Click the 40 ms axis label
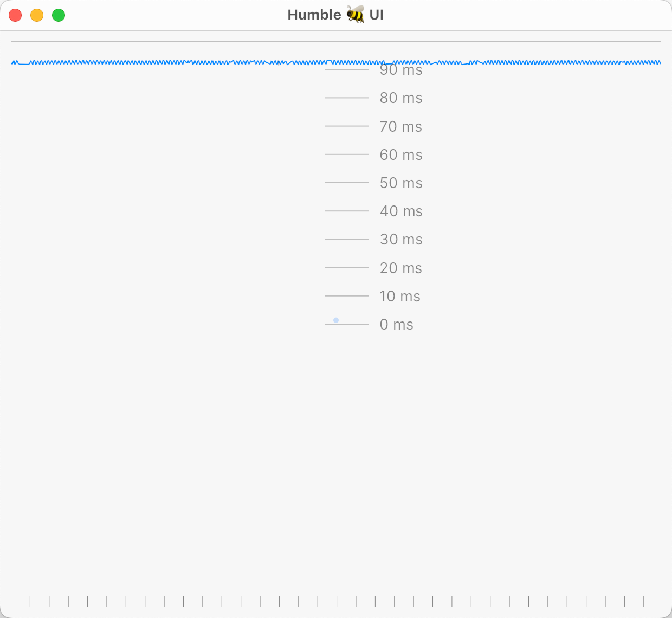The width and height of the screenshot is (672, 618). pyautogui.click(x=401, y=211)
